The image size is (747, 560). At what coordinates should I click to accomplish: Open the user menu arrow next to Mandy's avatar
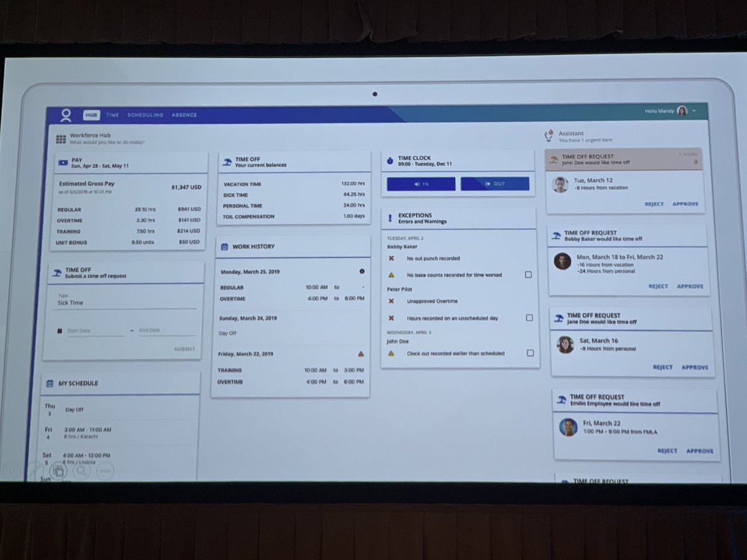[x=695, y=111]
